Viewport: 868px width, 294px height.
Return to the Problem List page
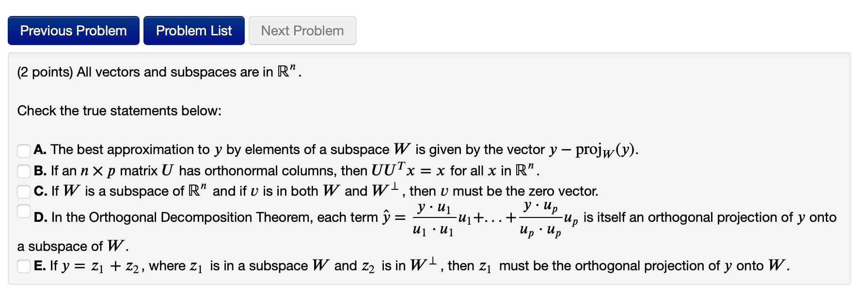(x=193, y=30)
